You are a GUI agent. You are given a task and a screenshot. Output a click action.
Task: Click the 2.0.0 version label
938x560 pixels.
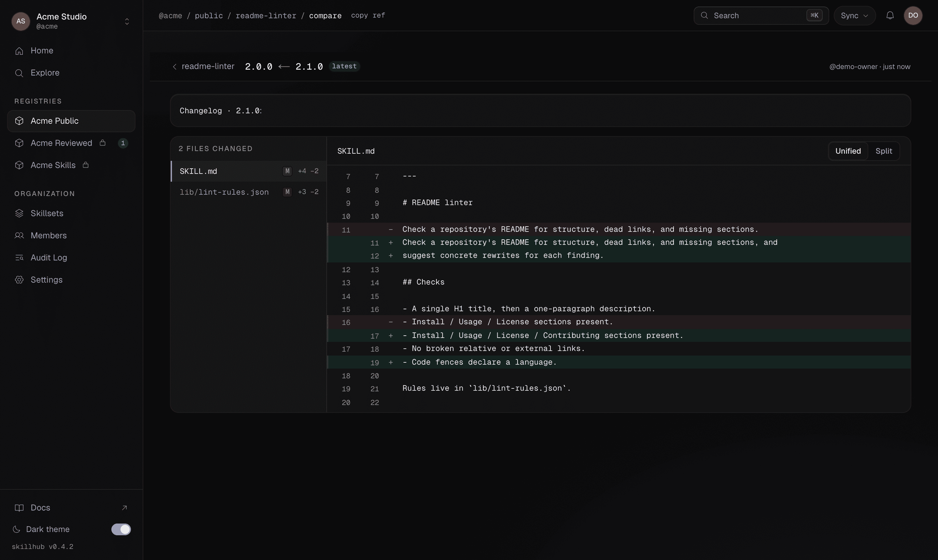point(259,66)
